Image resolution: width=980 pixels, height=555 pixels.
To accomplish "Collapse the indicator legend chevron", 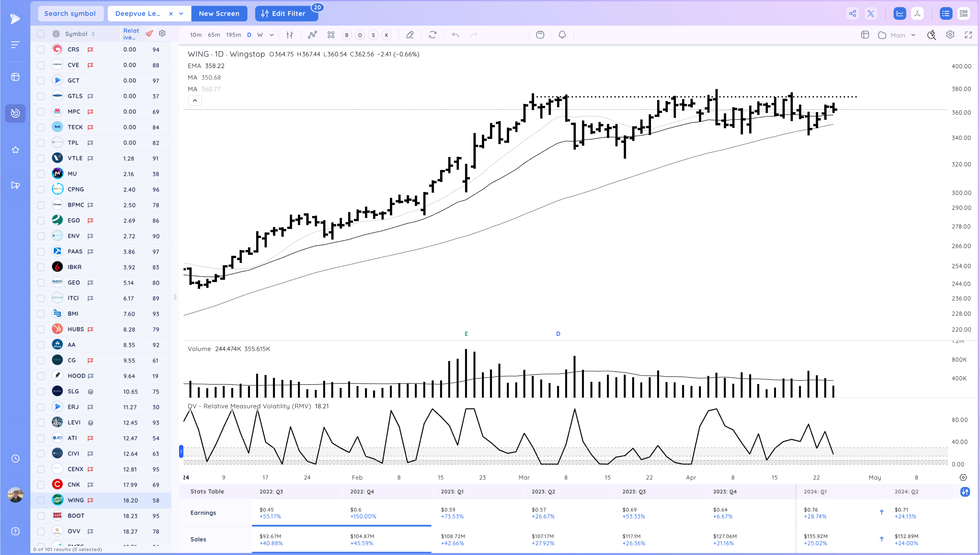I will point(195,101).
